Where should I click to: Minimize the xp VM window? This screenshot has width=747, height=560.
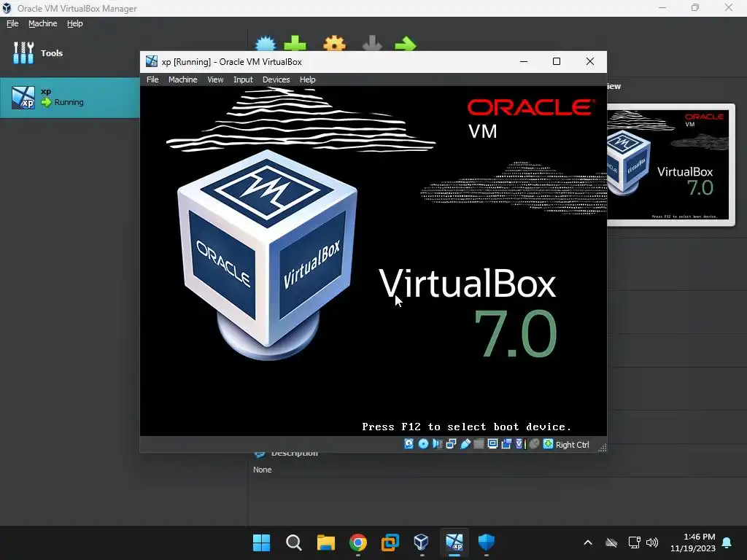[524, 61]
